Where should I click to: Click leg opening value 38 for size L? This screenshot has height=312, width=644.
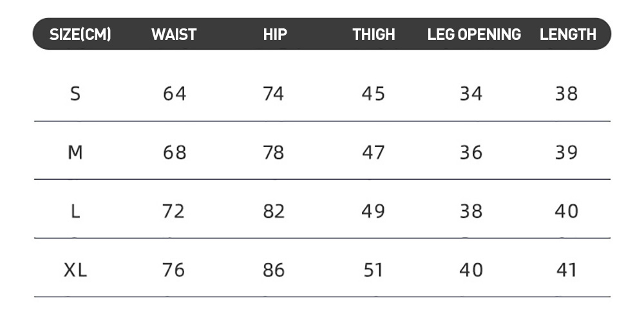471,211
